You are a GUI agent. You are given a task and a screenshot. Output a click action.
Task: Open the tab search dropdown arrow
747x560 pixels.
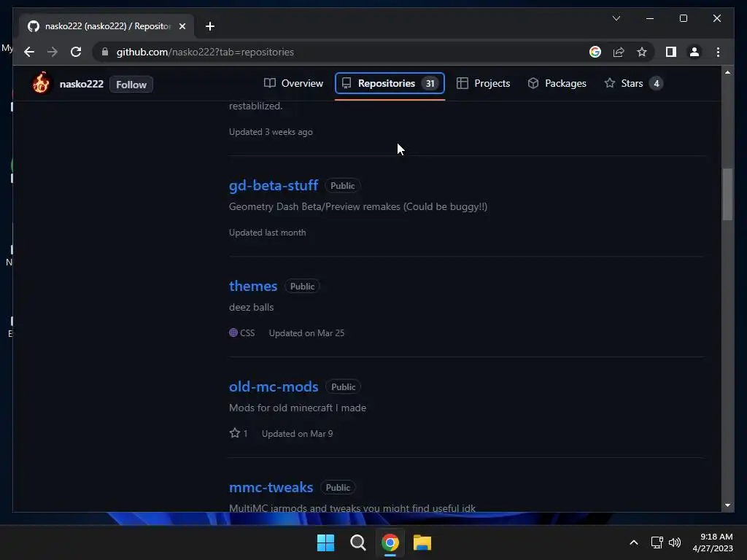[x=616, y=18]
